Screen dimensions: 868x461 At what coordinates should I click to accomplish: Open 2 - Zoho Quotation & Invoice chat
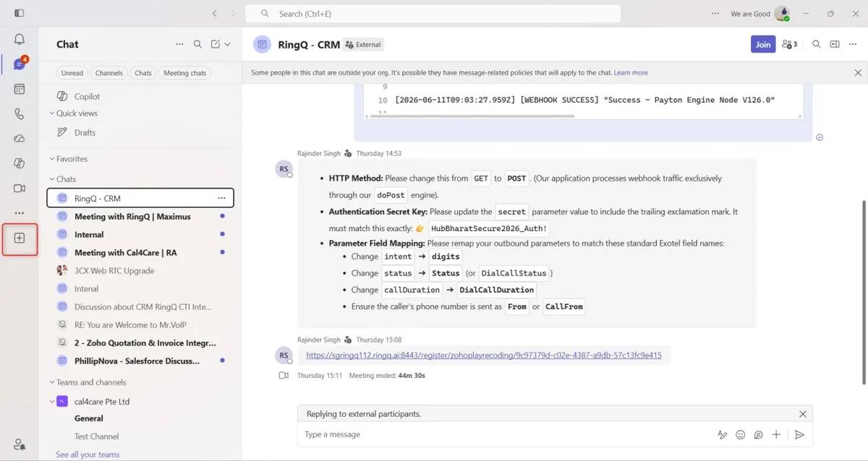point(140,342)
